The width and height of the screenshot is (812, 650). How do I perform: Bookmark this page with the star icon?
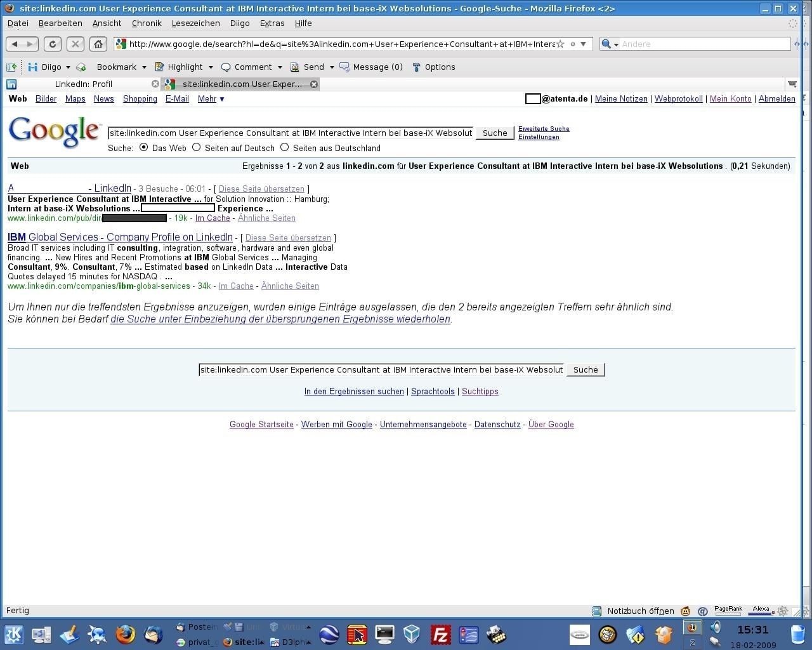click(x=560, y=44)
